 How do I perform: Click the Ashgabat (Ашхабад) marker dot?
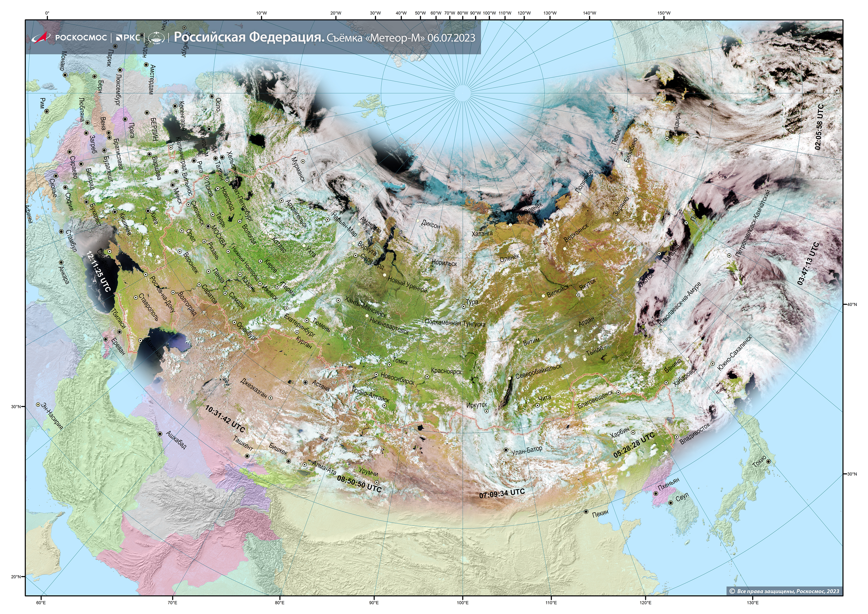160,434
